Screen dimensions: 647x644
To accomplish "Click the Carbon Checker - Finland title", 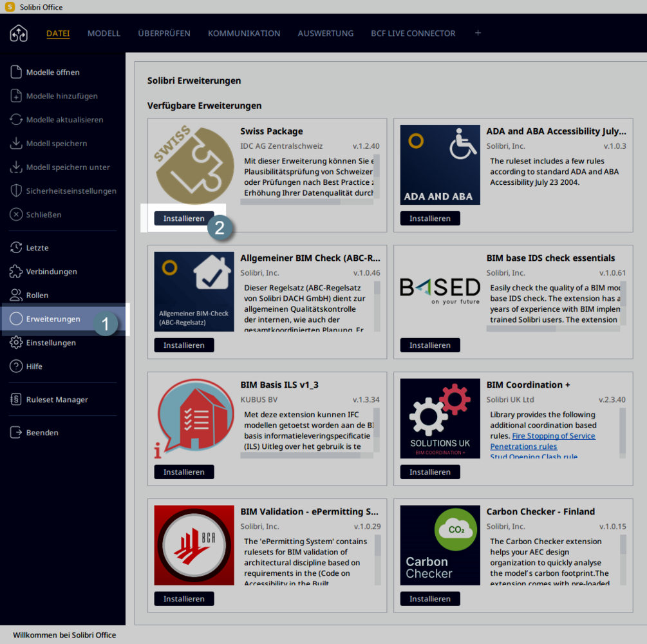I will [x=541, y=511].
